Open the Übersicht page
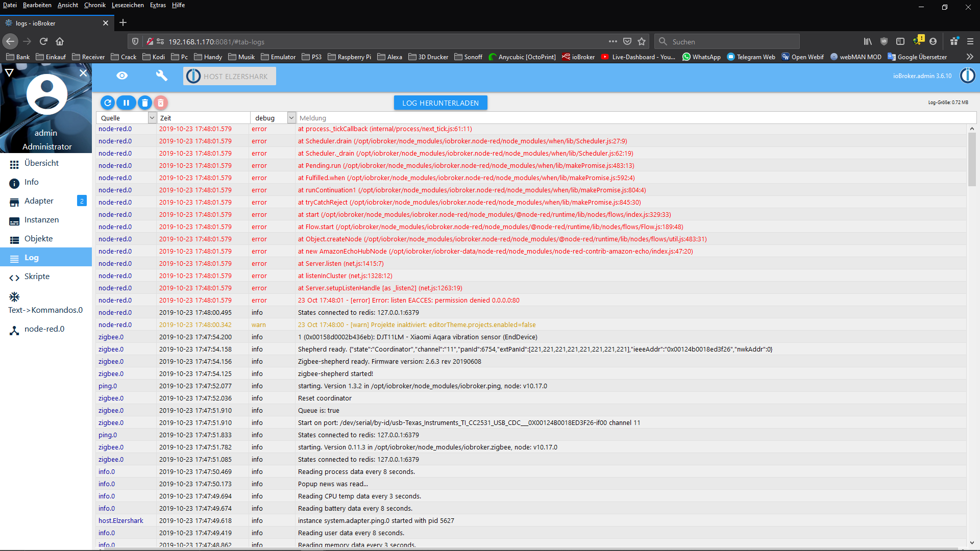Screen dimensions: 980x551 46,163
